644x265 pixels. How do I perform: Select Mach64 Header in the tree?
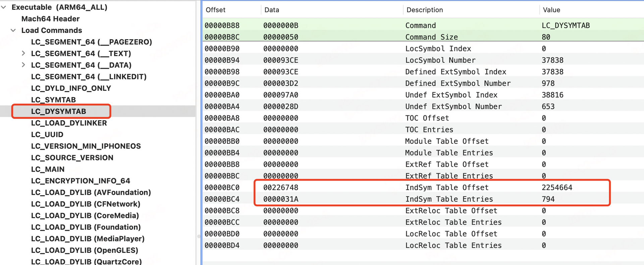tap(50, 19)
